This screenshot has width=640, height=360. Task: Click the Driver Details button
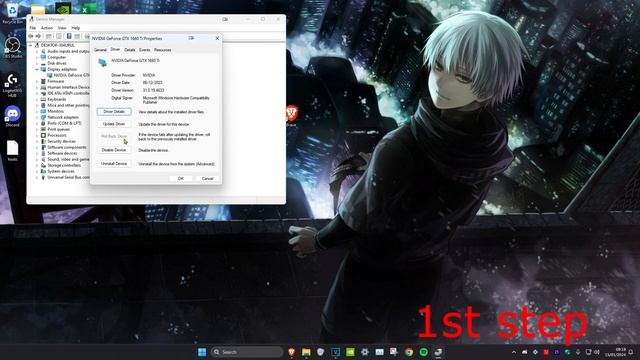coord(114,111)
